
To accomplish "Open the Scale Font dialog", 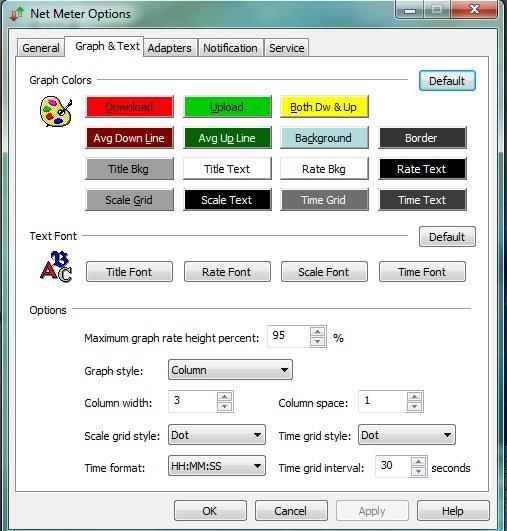I will click(x=324, y=272).
